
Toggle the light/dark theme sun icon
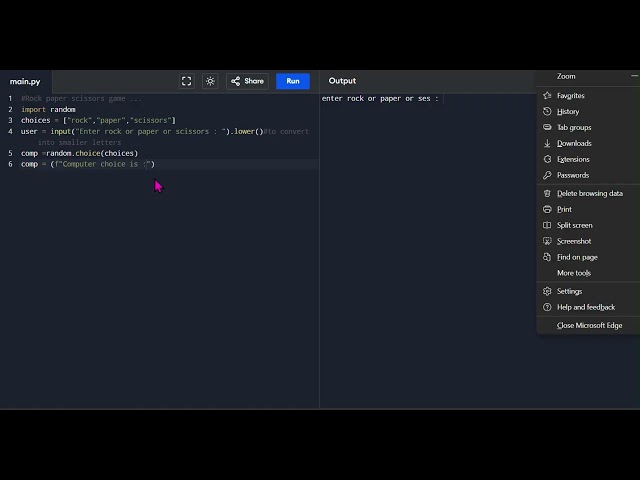pyautogui.click(x=210, y=81)
